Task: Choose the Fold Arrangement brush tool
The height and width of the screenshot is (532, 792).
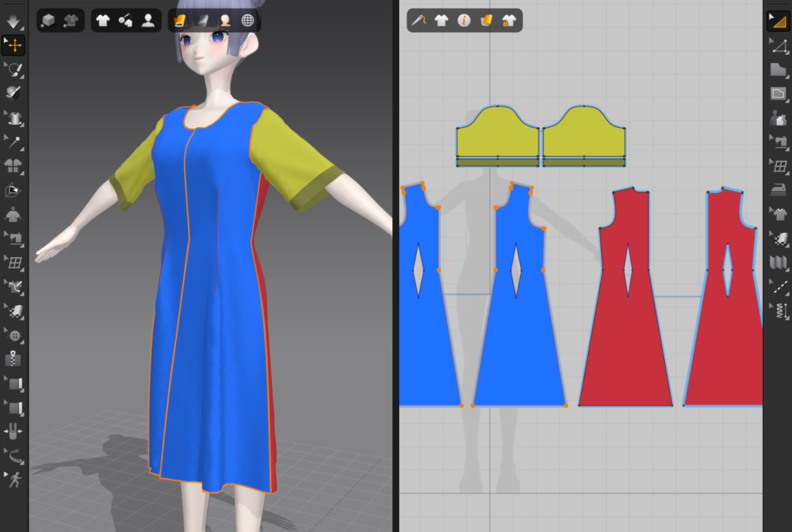Action: pyautogui.click(x=14, y=93)
